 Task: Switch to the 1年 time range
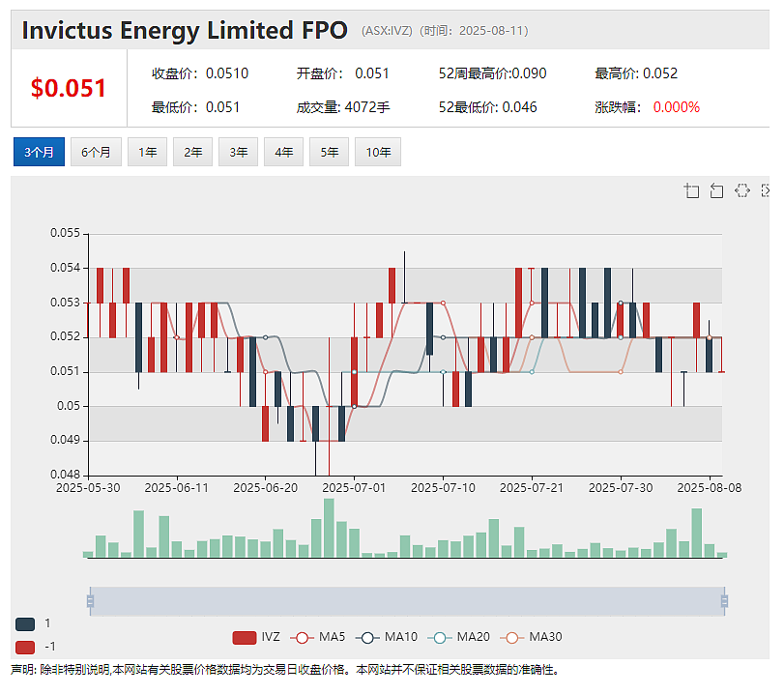point(148,152)
